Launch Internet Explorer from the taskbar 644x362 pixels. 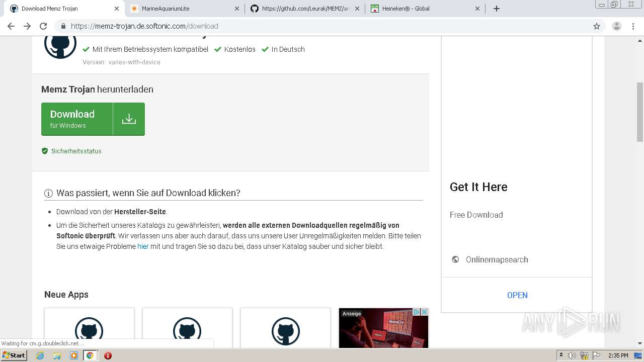click(40, 355)
